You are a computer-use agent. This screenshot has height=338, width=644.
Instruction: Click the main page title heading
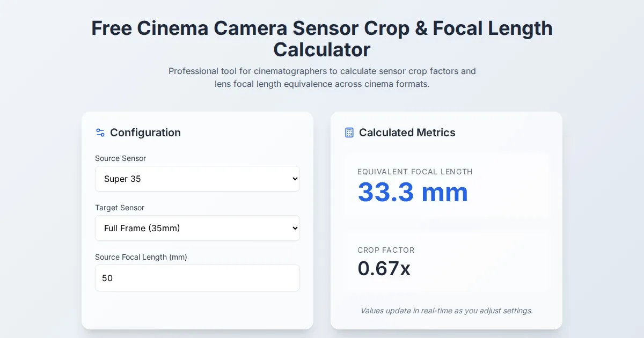point(322,39)
